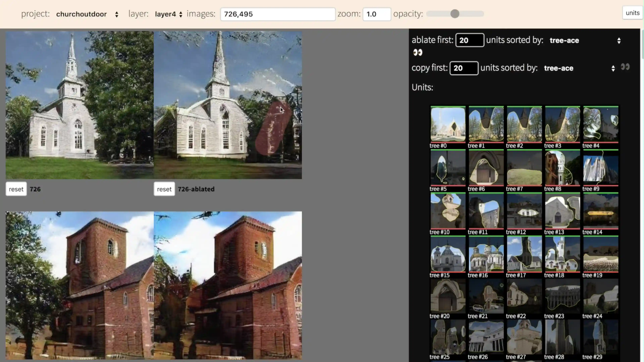Click the eyes icon under ablate first
The width and height of the screenshot is (644, 362).
click(x=417, y=52)
